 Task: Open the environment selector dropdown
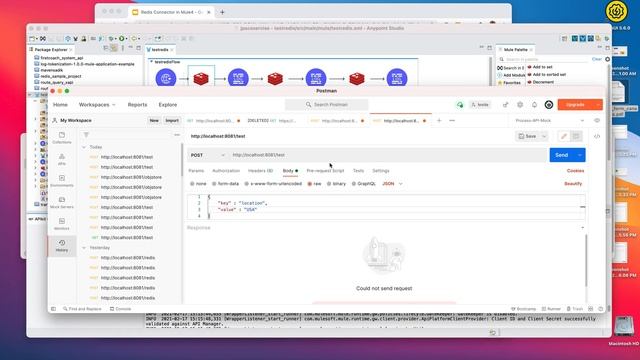(549, 120)
